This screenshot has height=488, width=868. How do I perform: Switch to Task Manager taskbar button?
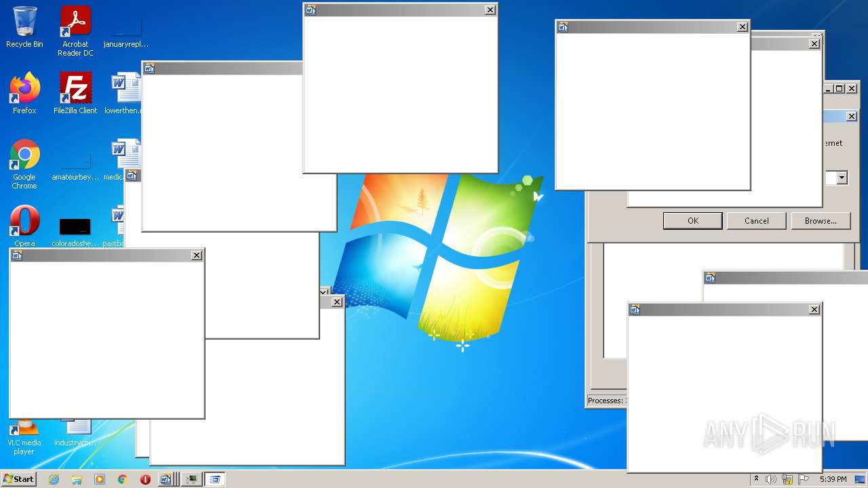(x=192, y=479)
